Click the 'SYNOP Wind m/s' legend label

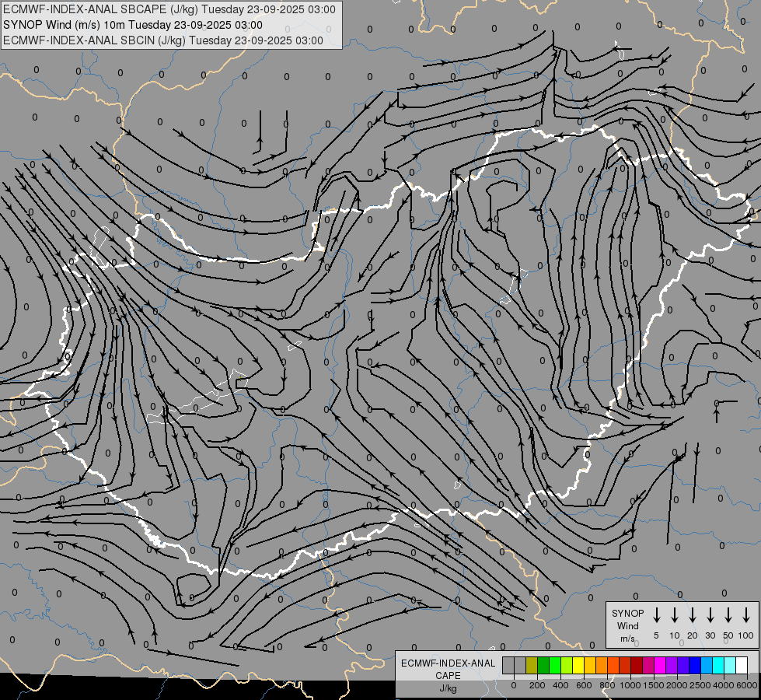[x=627, y=625]
